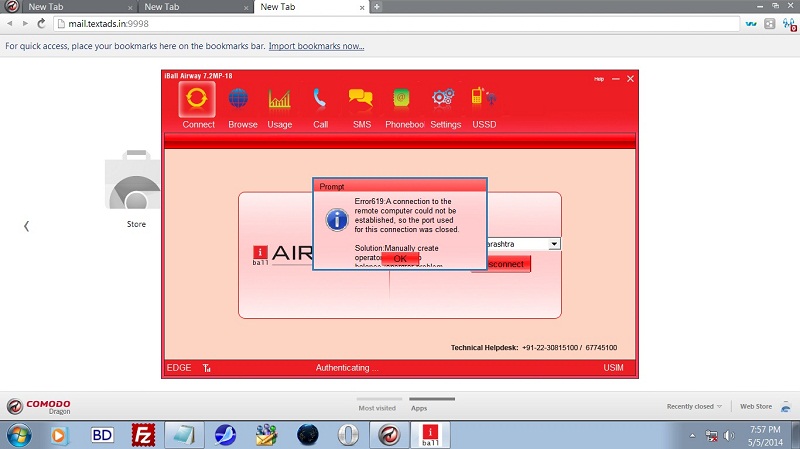Expand the Recently closed list
This screenshot has width=800, height=449.
point(694,407)
